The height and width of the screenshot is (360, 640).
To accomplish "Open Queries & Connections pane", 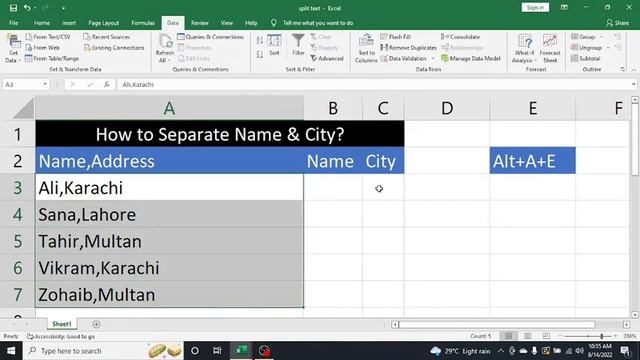I will (211, 37).
